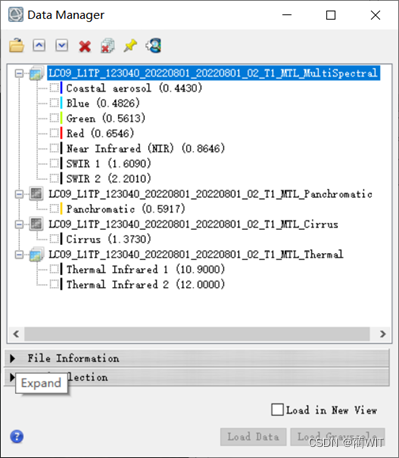
Task: Select the "Coastal aerosol (0.4430)" band text
Action: pos(134,88)
